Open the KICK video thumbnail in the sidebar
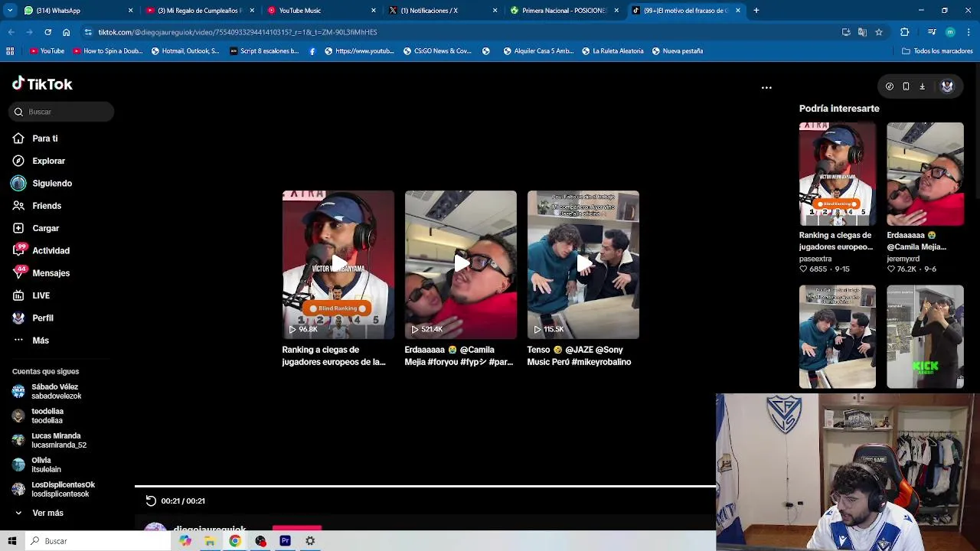The height and width of the screenshot is (551, 980). [925, 337]
